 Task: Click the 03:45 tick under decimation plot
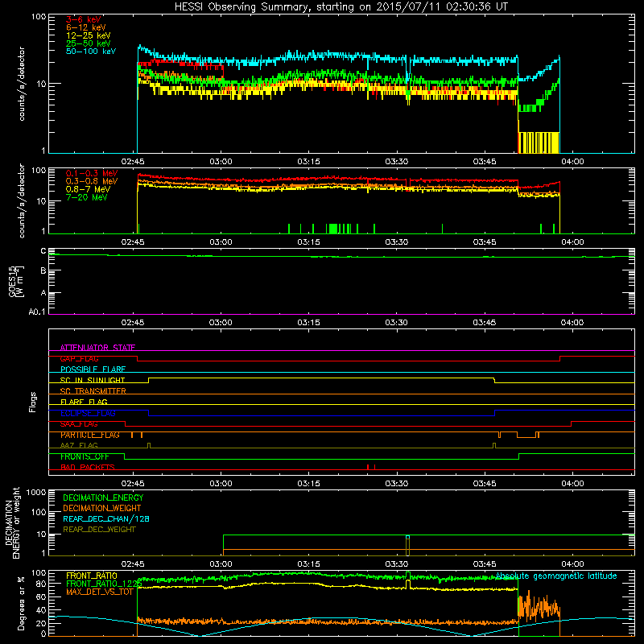[485, 564]
